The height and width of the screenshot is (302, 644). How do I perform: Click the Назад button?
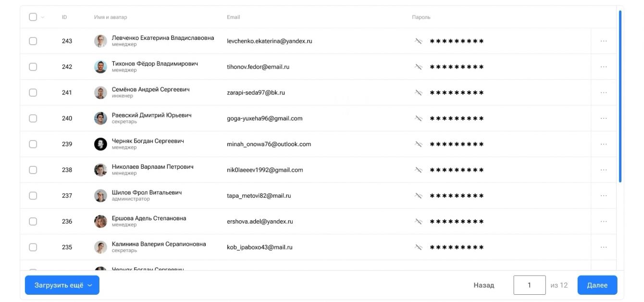pyautogui.click(x=483, y=285)
